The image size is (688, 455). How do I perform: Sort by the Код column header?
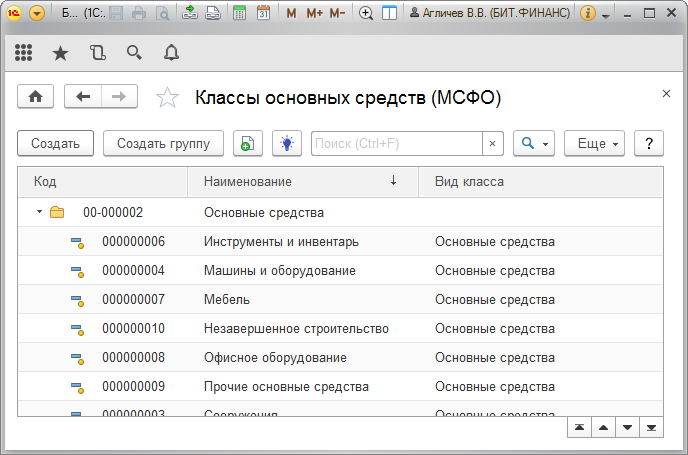102,182
